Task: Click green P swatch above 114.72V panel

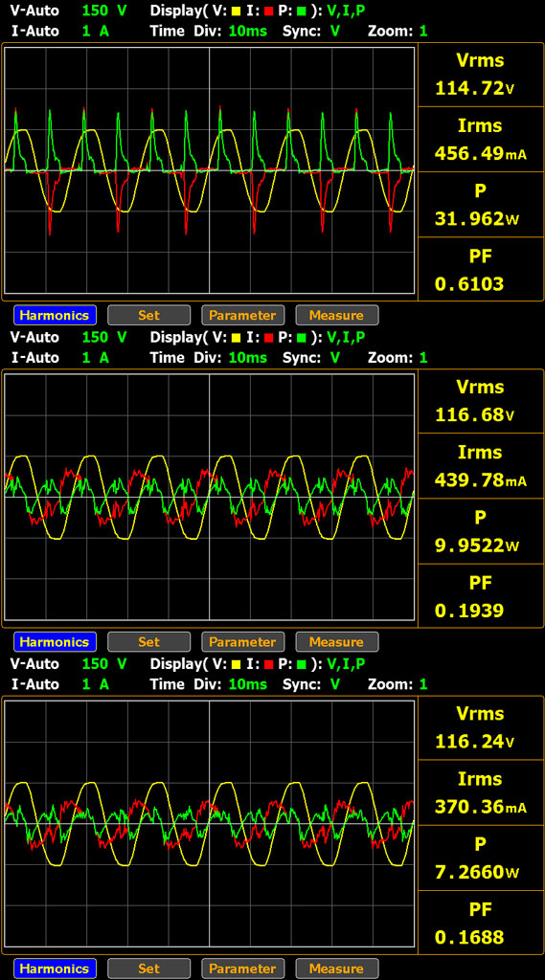Action: pos(302,11)
